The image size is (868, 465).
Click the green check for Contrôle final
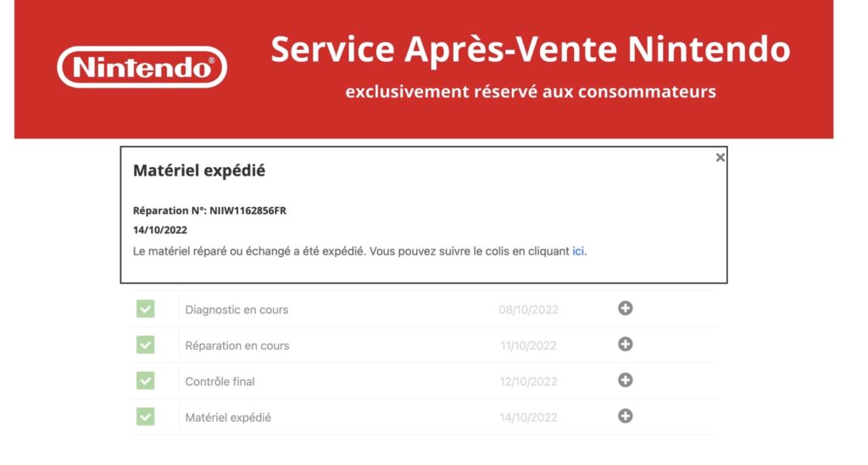[x=146, y=381]
